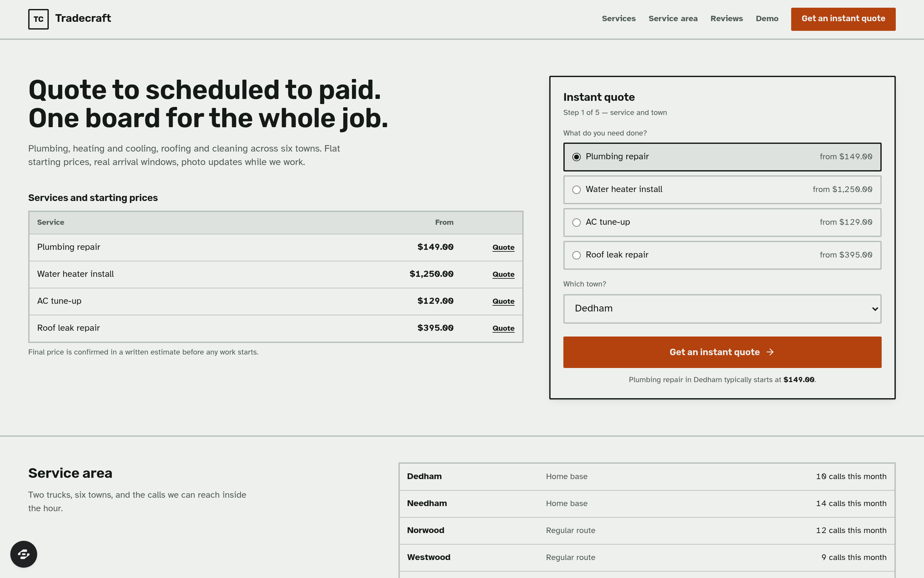Click the 'Step 1 of 5' text
This screenshot has width=924, height=578.
581,112
